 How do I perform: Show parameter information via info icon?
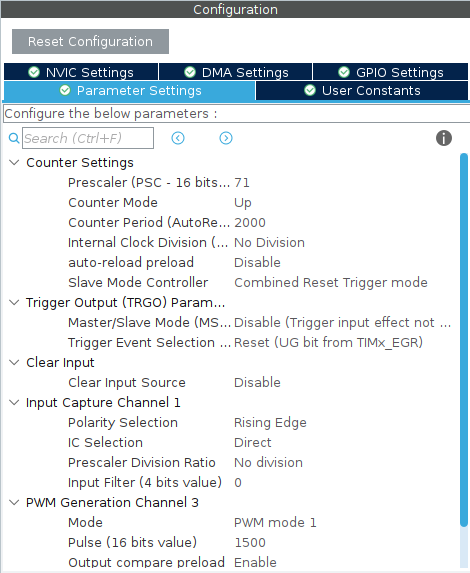[x=444, y=138]
